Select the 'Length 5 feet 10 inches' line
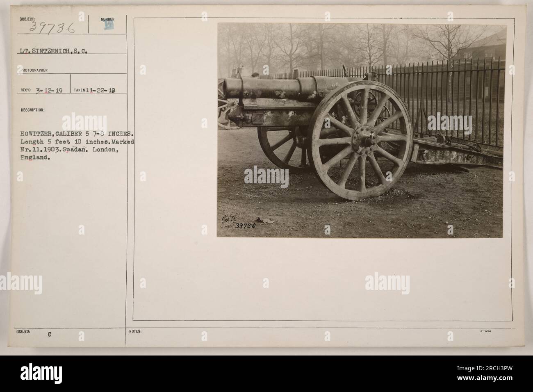The image size is (533, 392). coord(76,142)
